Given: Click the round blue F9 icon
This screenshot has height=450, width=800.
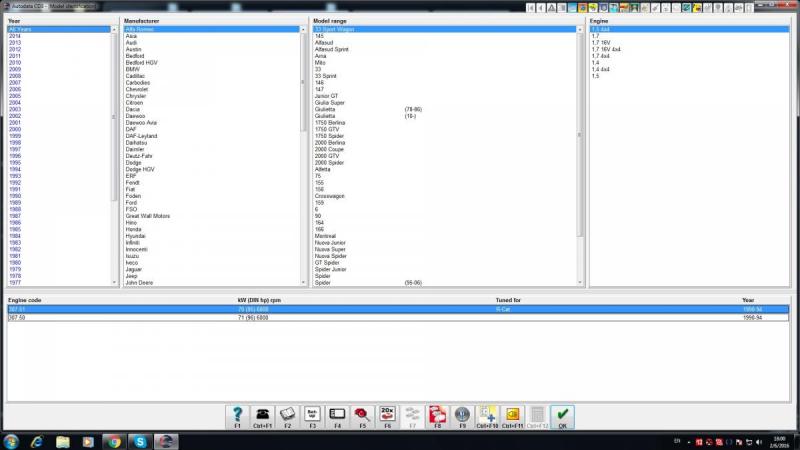Looking at the screenshot, I should (462, 417).
